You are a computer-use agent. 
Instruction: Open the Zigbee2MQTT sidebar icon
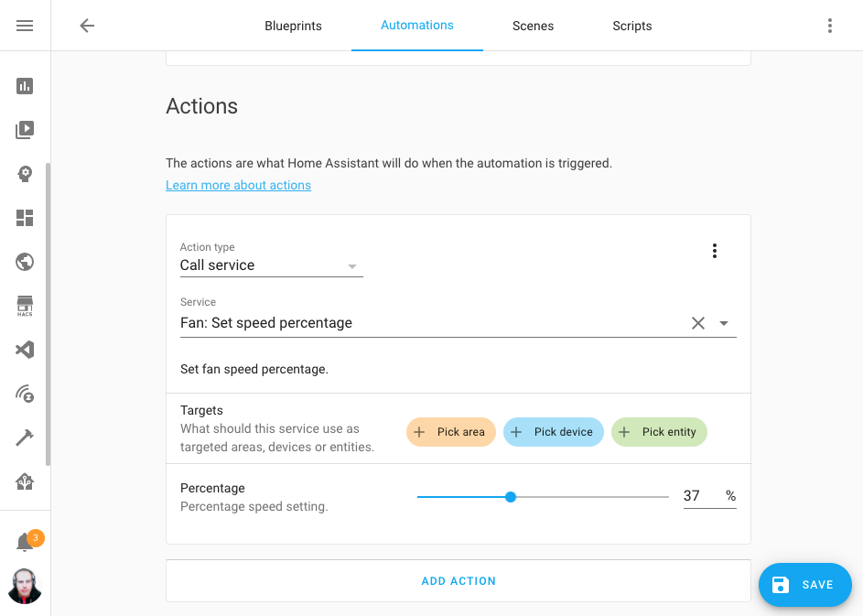coord(25,394)
